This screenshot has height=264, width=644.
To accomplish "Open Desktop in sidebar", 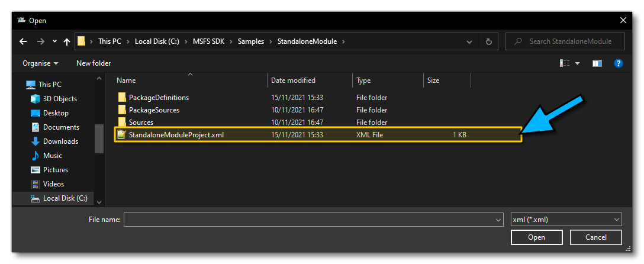I will [56, 113].
